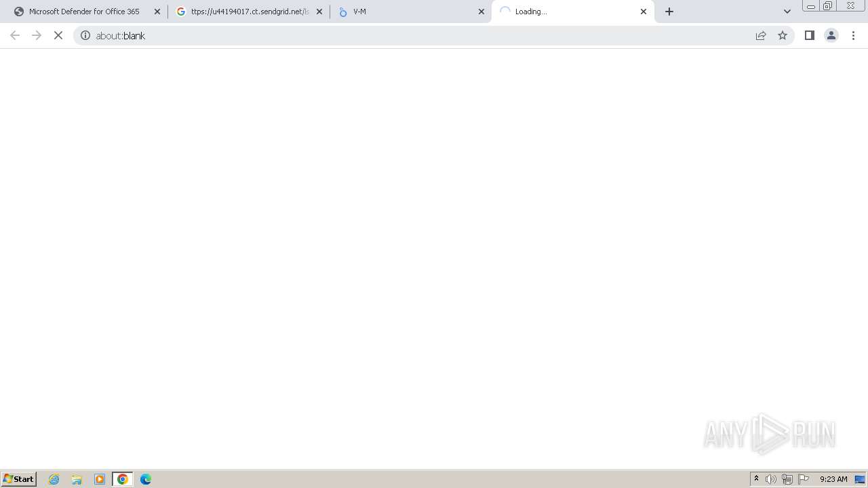Open Windows Explorer from taskbar
This screenshot has width=868, height=488.
pos(77,479)
